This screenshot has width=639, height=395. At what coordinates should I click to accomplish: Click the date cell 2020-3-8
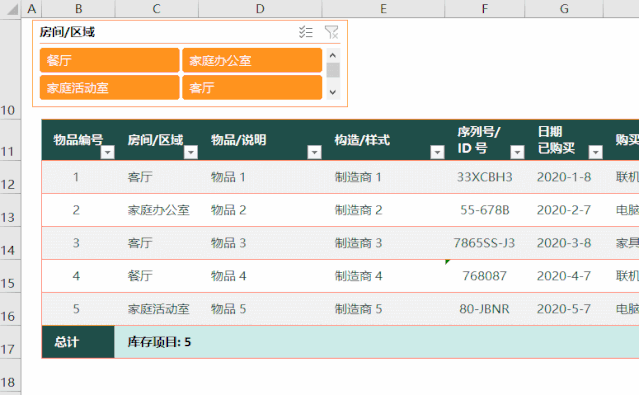click(564, 243)
